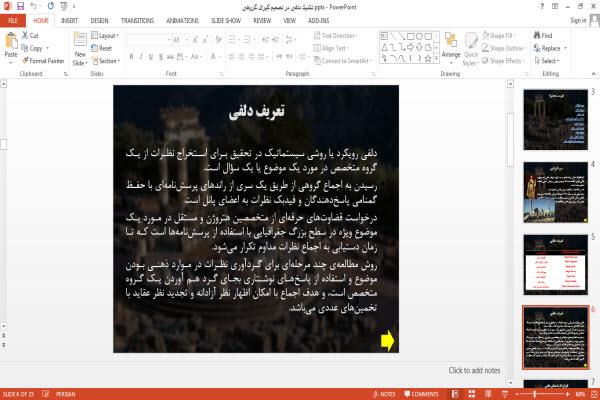Click Convert to SmartArt button
This screenshot has height=400, width=600.
coord(343,61)
